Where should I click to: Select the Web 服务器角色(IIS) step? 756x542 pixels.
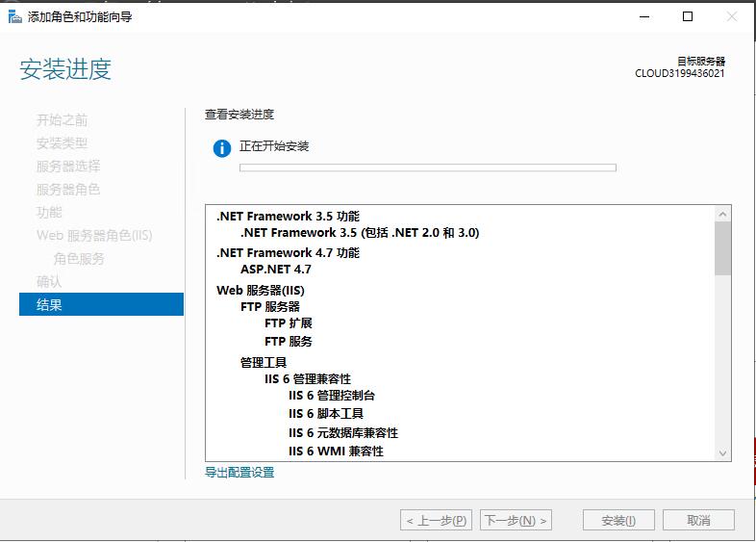click(94, 236)
